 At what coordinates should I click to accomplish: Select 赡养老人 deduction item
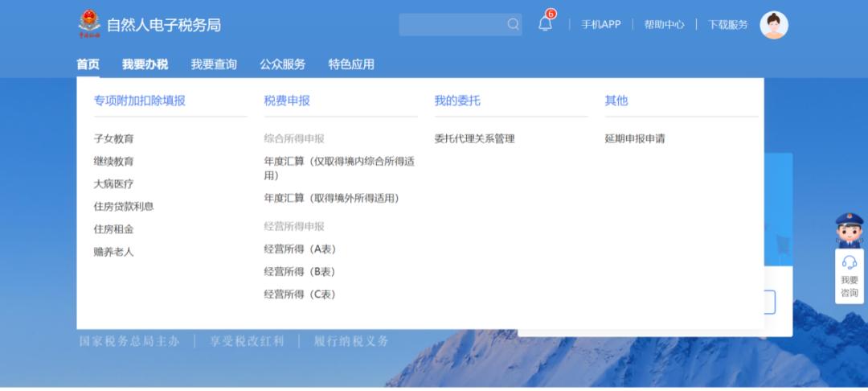click(113, 252)
